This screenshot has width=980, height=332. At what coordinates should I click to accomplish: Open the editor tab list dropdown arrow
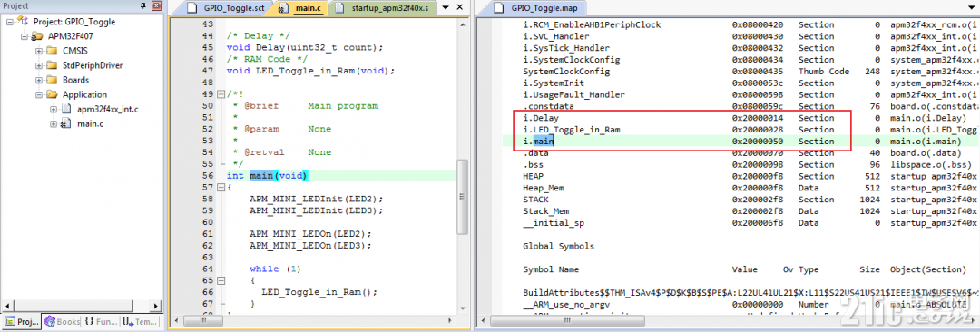(445, 9)
